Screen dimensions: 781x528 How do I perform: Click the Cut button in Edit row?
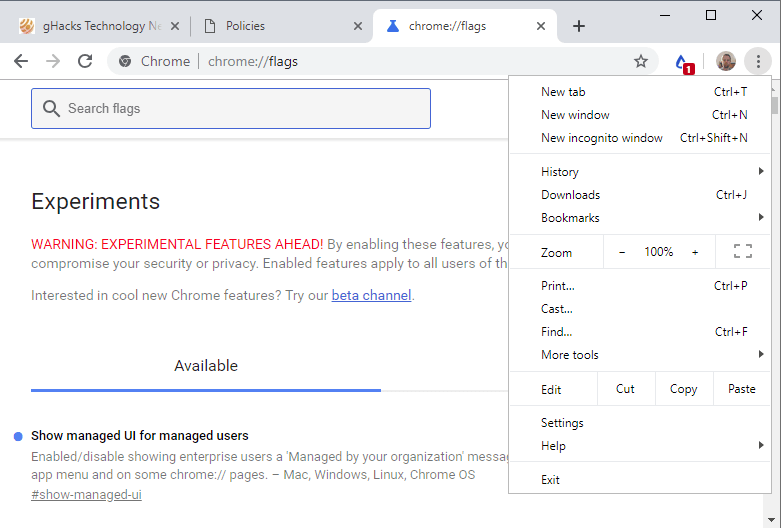coord(626,389)
